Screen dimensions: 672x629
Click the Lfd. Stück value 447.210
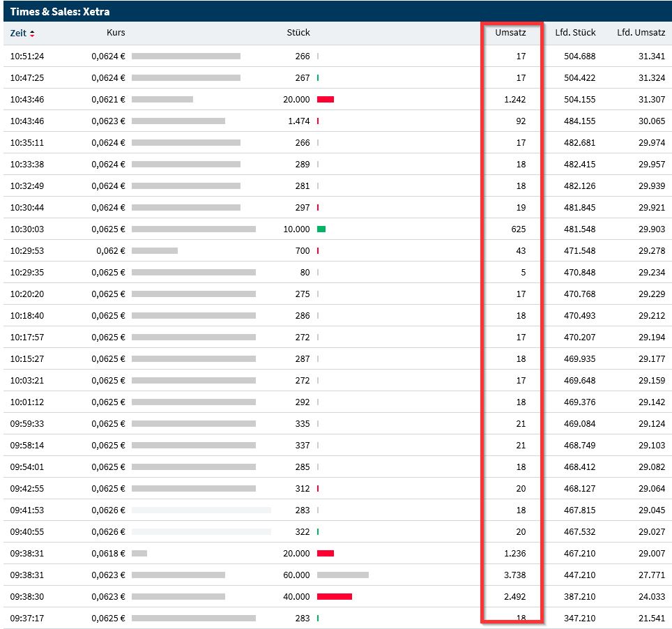click(579, 575)
